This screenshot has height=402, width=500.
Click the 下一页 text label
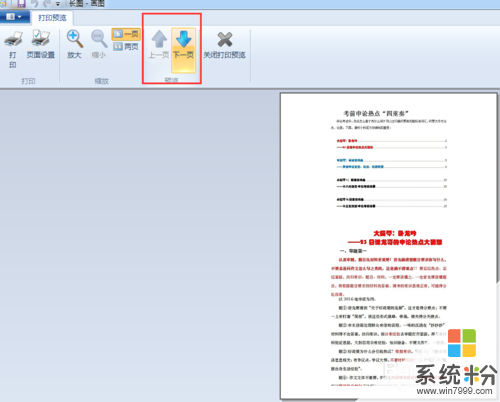(x=183, y=55)
